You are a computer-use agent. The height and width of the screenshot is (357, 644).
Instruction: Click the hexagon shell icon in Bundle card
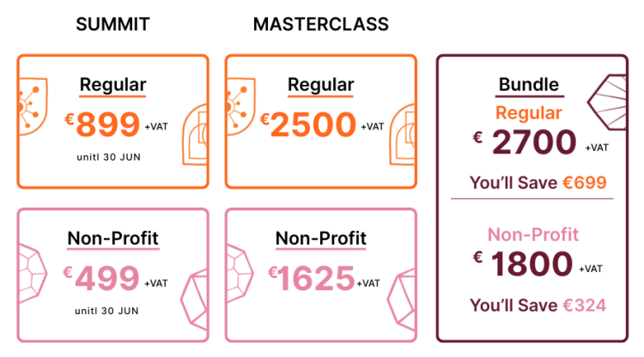[x=606, y=102]
